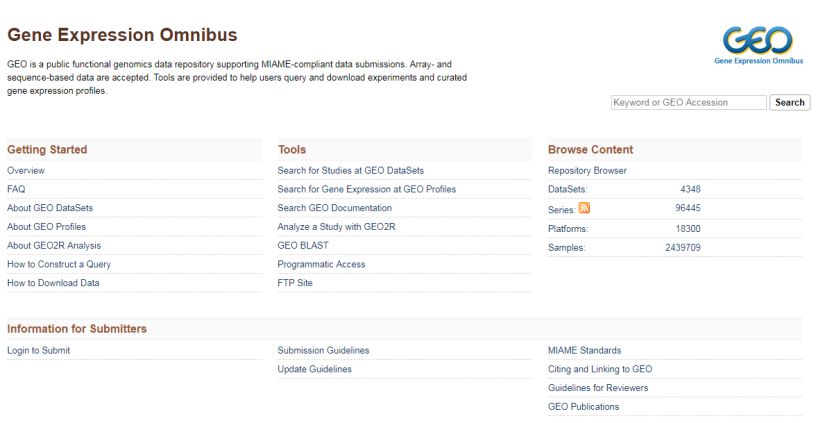Click the Platforms count 18300
The width and height of the screenshot is (817, 423).
(x=688, y=229)
